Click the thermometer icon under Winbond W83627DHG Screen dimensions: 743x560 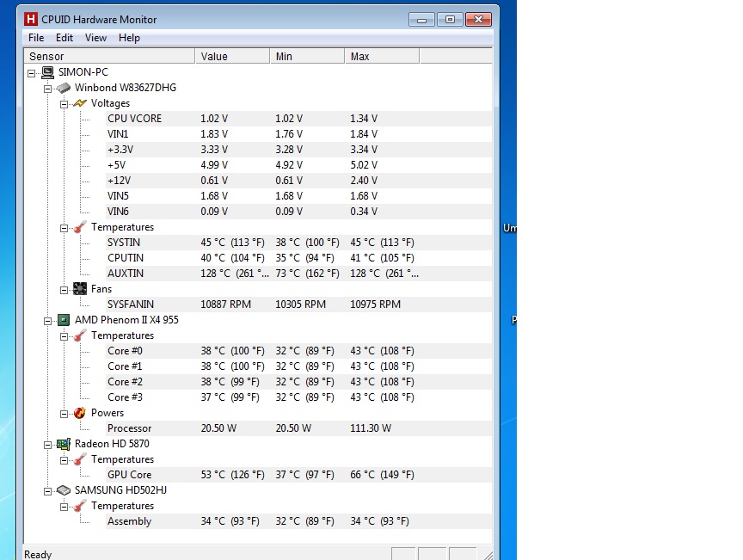(x=80, y=227)
